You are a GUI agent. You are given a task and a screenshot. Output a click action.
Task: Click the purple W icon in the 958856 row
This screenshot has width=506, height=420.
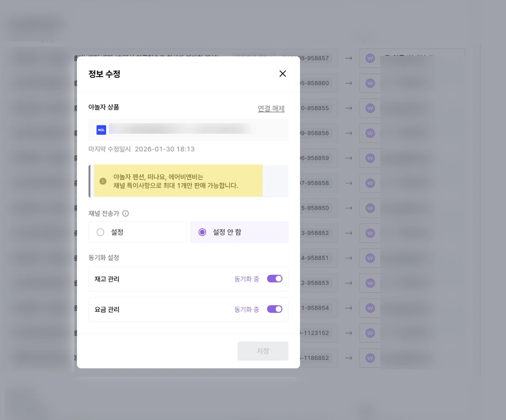(370, 133)
